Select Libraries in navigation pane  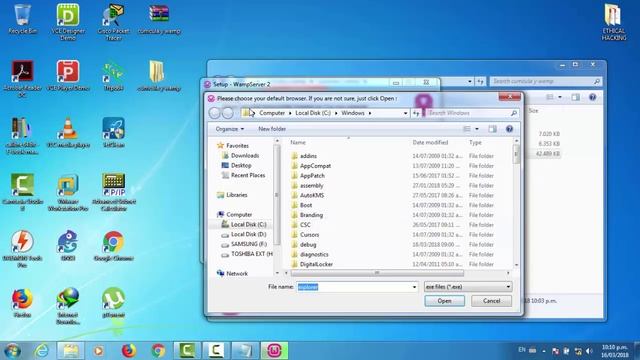tap(237, 195)
